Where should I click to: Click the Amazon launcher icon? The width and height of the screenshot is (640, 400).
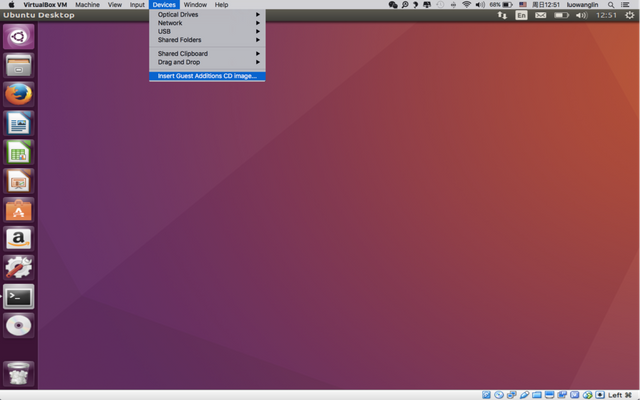(18, 239)
